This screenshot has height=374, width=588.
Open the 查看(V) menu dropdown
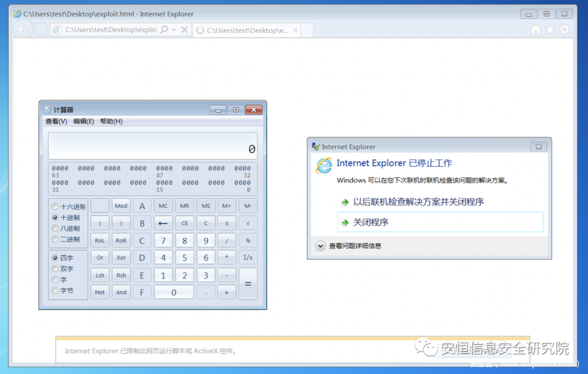pos(56,122)
